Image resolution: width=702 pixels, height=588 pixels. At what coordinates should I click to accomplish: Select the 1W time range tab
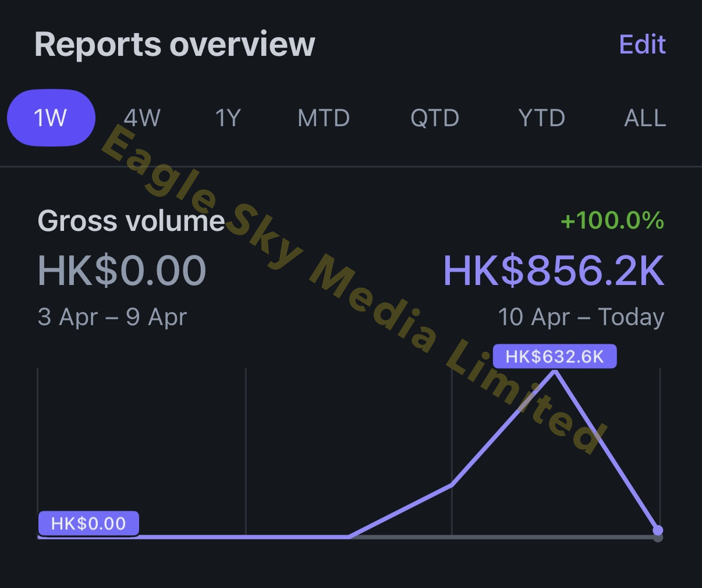point(51,118)
